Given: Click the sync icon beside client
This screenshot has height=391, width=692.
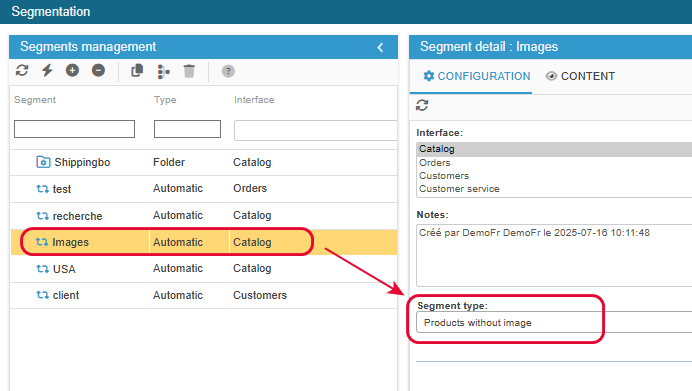Looking at the screenshot, I should tap(42, 295).
